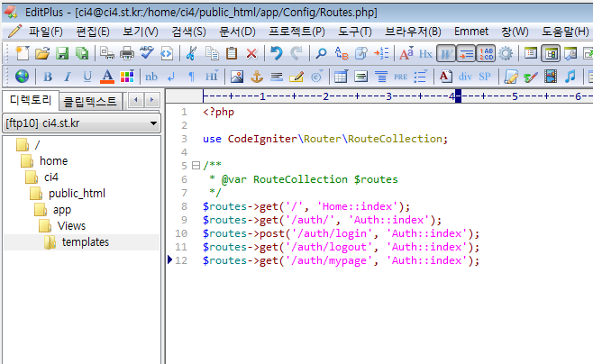Viewport: 593px width, 364px height.
Task: Toggle line numbers with the 1AB 2CD button
Action: pyautogui.click(x=486, y=54)
